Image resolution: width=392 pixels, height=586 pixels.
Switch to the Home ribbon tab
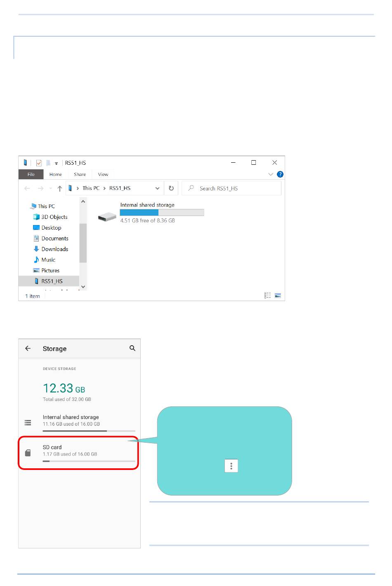(56, 174)
